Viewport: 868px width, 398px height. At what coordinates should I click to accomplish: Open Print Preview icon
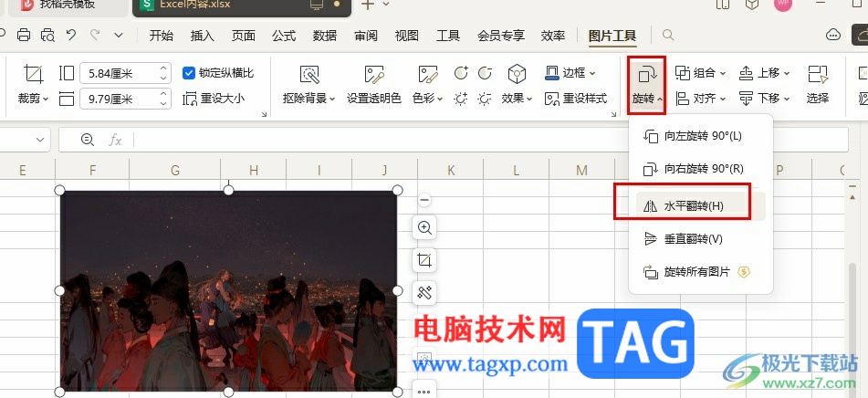click(x=48, y=36)
